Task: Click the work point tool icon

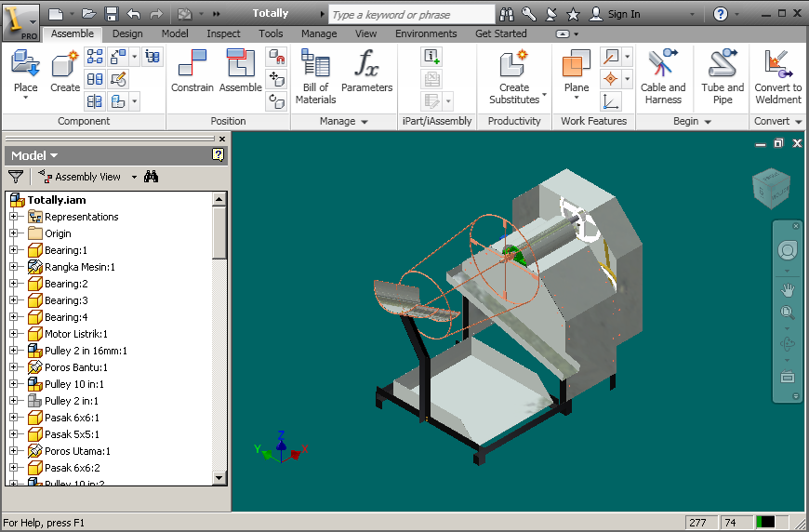Action: coord(611,79)
